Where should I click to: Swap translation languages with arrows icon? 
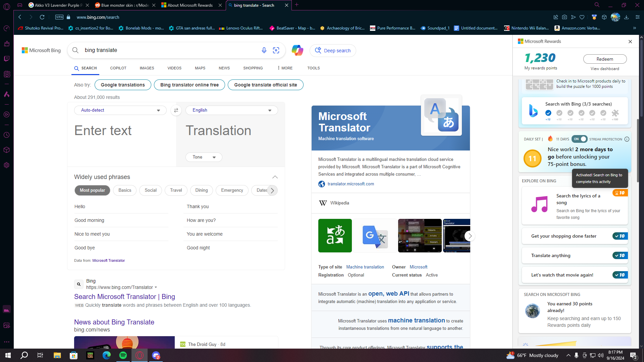(x=176, y=110)
